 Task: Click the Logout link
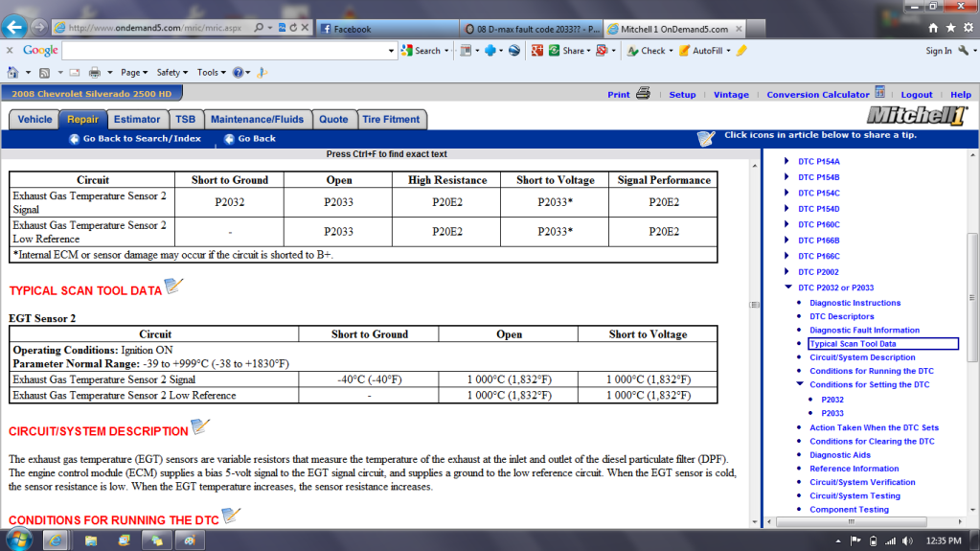coord(916,95)
